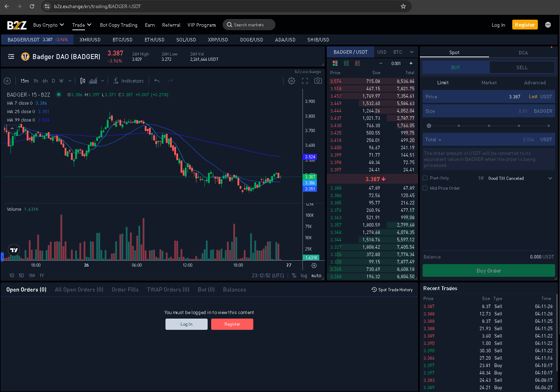Image resolution: width=560 pixels, height=392 pixels.
Task: Open the market list hamburger menu
Action: 11,57
